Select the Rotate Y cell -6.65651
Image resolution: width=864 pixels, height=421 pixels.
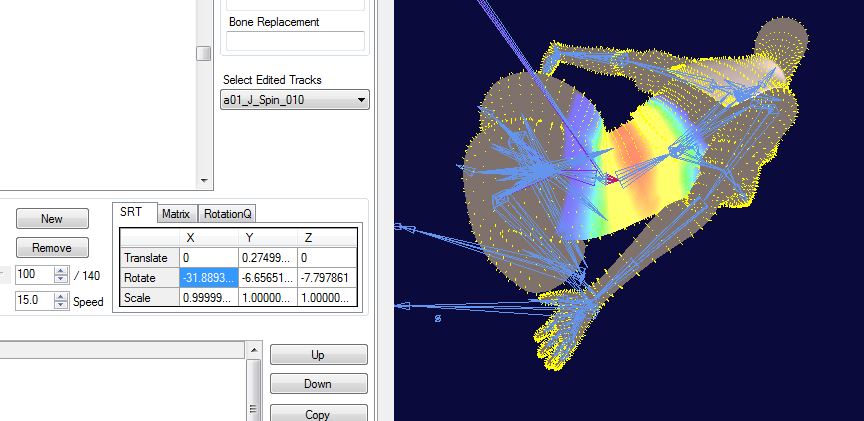coord(267,278)
